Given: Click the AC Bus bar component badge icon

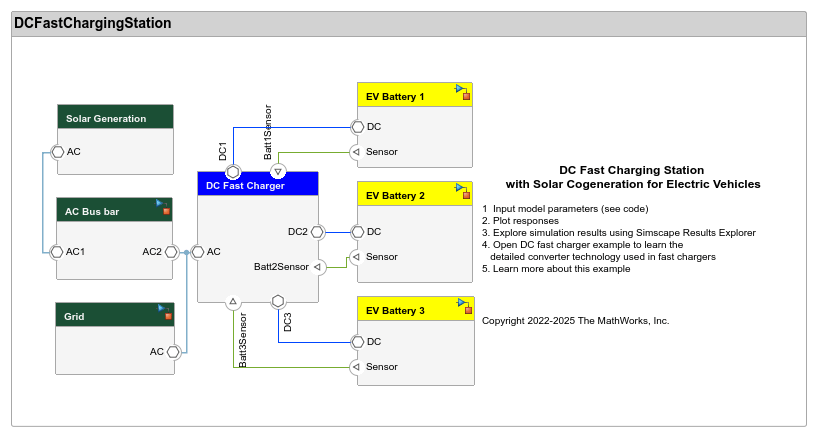Looking at the screenshot, I should coord(163,207).
